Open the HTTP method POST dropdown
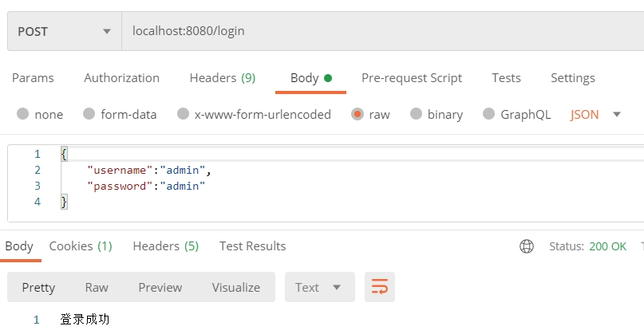Viewport: 644px width, 334px height. [x=65, y=31]
